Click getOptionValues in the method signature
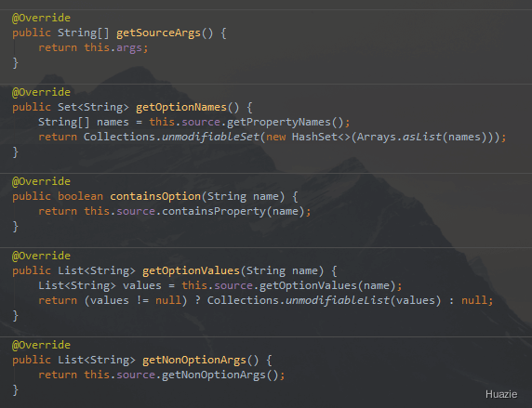The width and height of the screenshot is (532, 408). (x=191, y=270)
